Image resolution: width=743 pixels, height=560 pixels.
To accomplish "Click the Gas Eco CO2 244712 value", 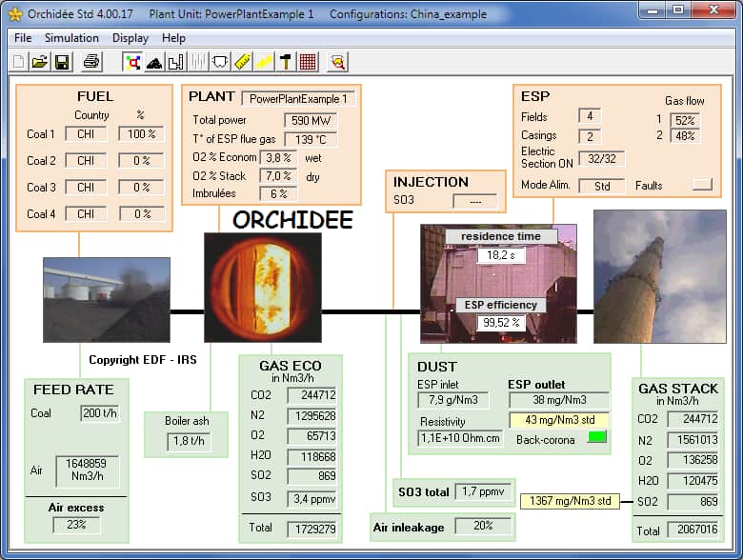I will 311,395.
